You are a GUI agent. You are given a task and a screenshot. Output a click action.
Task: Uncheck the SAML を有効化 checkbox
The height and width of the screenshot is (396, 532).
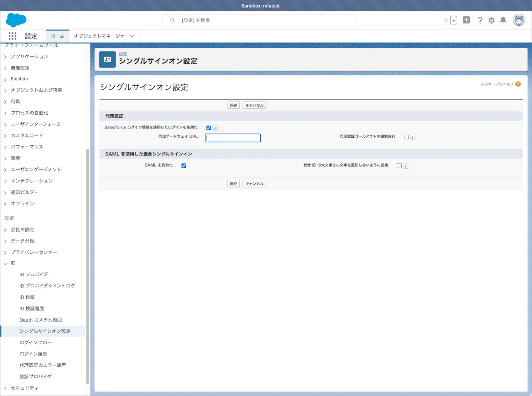coord(184,166)
